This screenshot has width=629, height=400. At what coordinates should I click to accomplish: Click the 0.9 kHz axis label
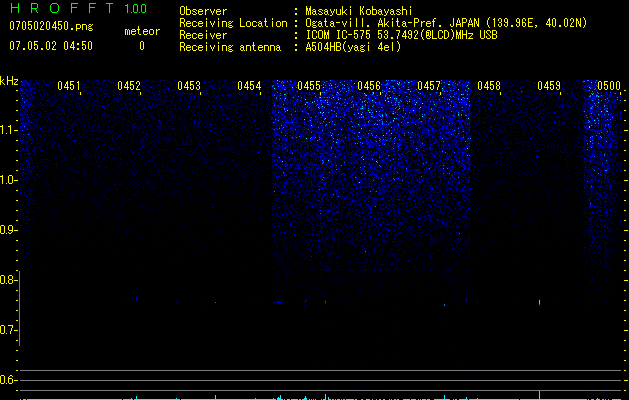[x=8, y=230]
